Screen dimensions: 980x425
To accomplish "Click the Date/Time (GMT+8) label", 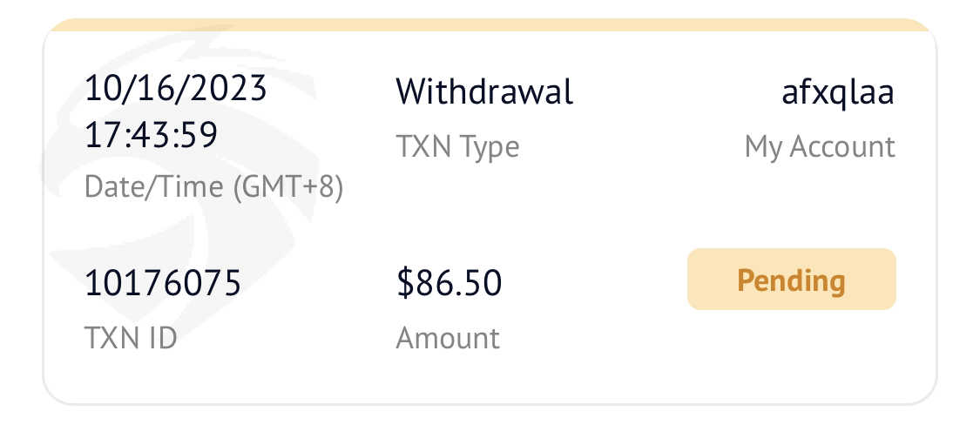I will point(213,187).
